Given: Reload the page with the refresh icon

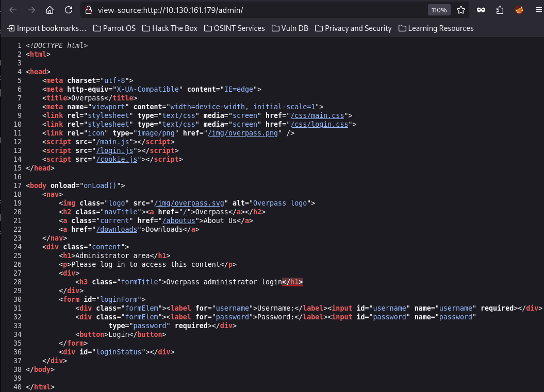Looking at the screenshot, I should (x=69, y=10).
